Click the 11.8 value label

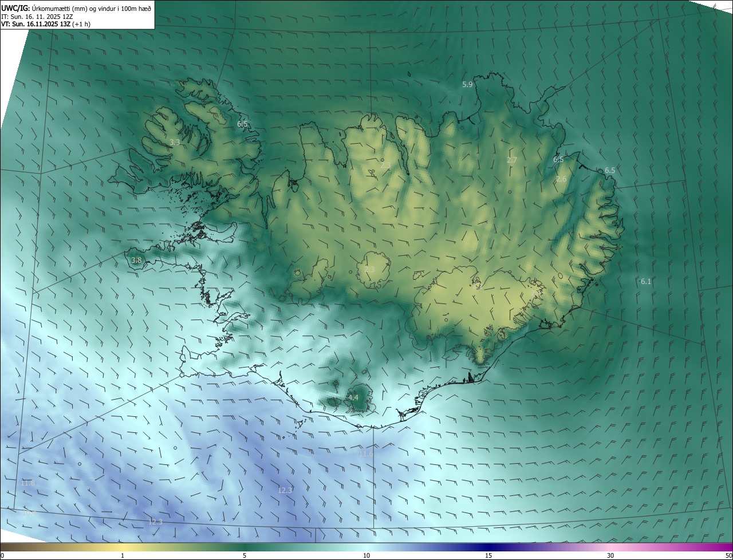(x=27, y=483)
